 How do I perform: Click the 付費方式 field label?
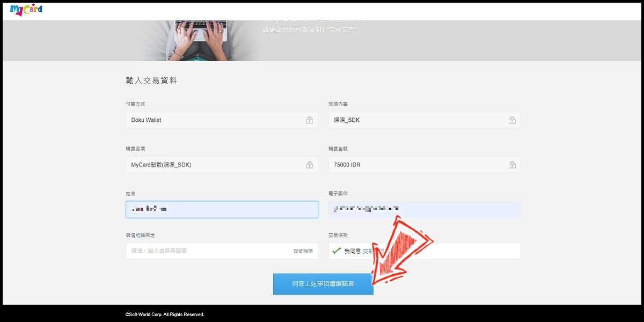tap(135, 104)
